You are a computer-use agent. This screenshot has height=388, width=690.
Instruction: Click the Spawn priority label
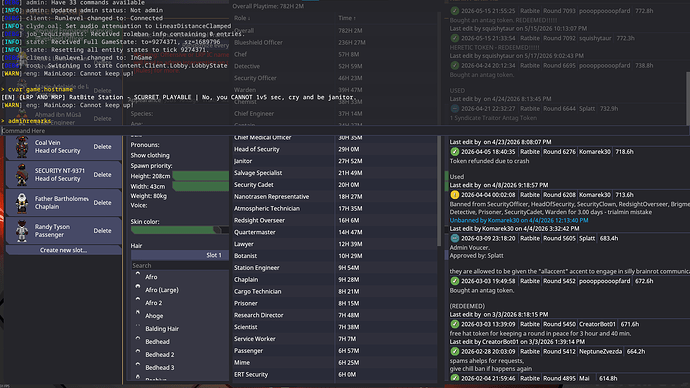[151, 166]
